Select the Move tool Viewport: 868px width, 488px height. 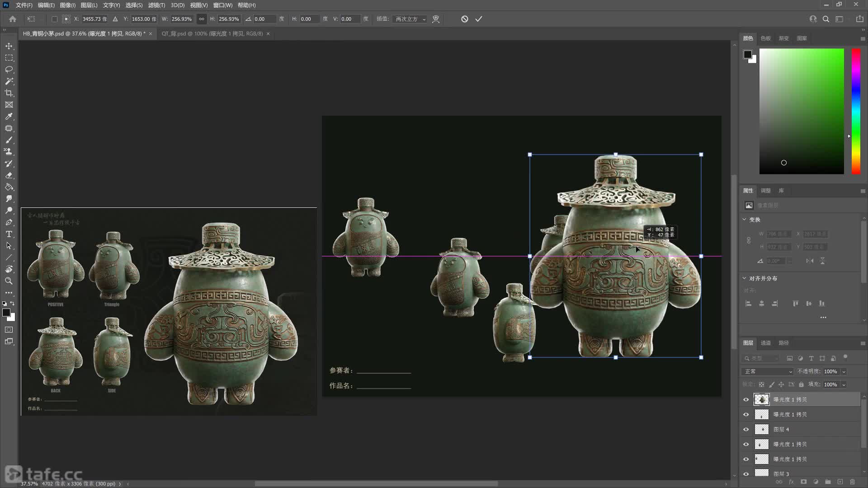click(x=9, y=46)
